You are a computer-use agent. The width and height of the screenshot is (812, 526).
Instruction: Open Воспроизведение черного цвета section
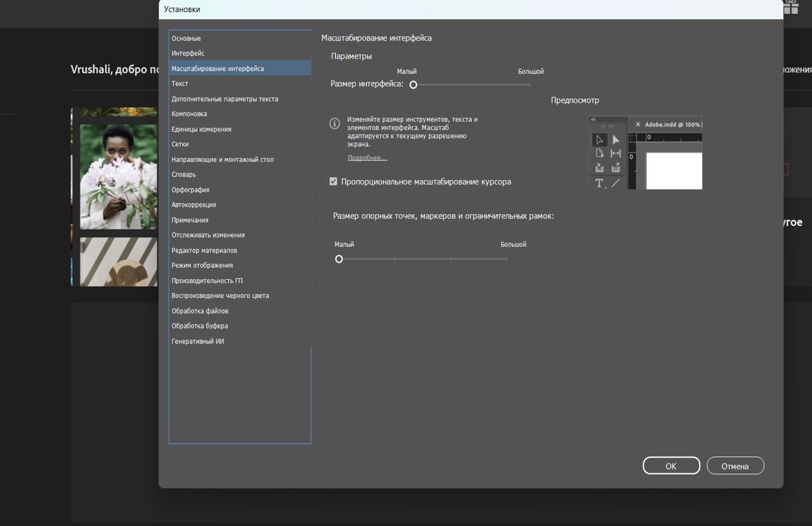(x=240, y=295)
